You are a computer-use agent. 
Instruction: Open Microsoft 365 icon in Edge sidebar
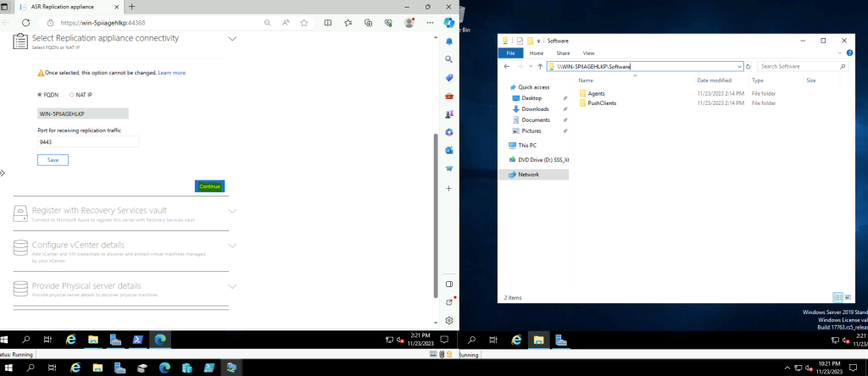pos(449,132)
